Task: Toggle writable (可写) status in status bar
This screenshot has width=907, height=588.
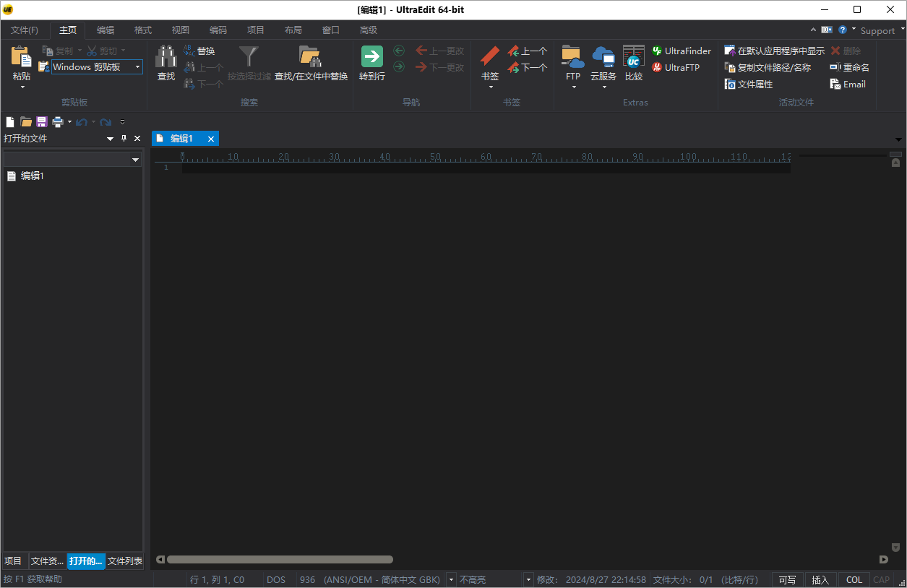Action: point(787,579)
